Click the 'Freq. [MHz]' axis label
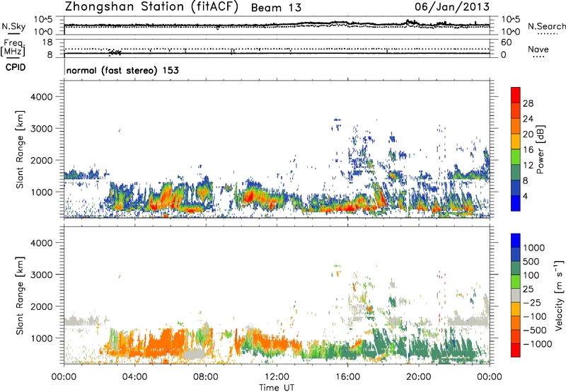The width and height of the screenshot is (566, 392). [x=13, y=48]
